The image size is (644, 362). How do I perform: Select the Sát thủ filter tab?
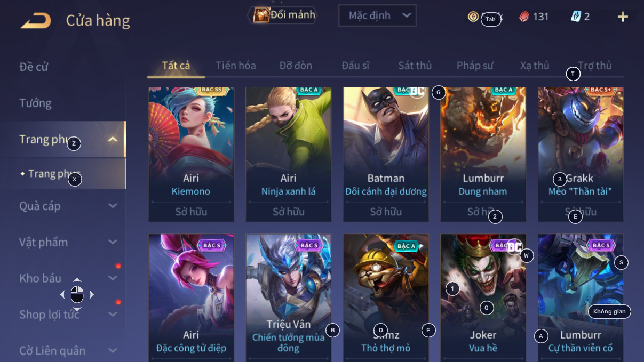coord(415,66)
